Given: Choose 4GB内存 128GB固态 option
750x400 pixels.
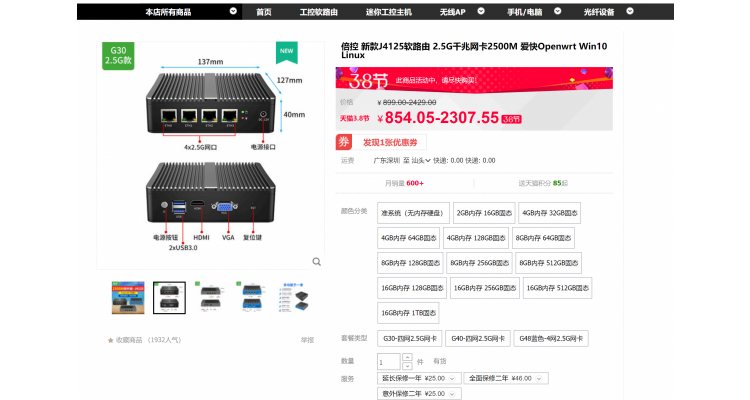Looking at the screenshot, I should coord(476,238).
